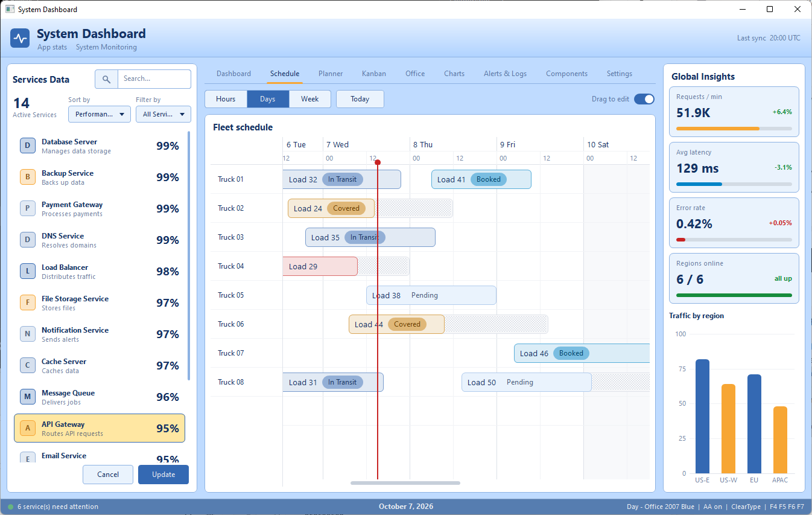Open the Settings tab
Screen dimensions: 812x515
(x=620, y=74)
